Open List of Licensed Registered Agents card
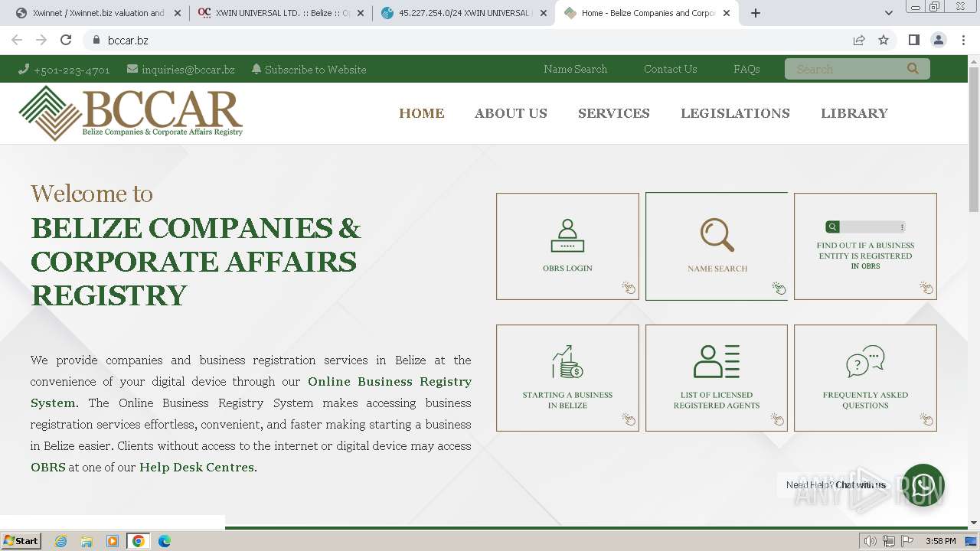Screen dimensions: 980x551 point(717,378)
